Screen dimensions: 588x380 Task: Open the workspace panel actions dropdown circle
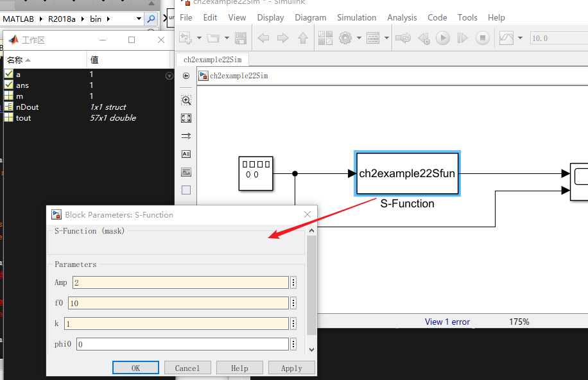(169, 76)
